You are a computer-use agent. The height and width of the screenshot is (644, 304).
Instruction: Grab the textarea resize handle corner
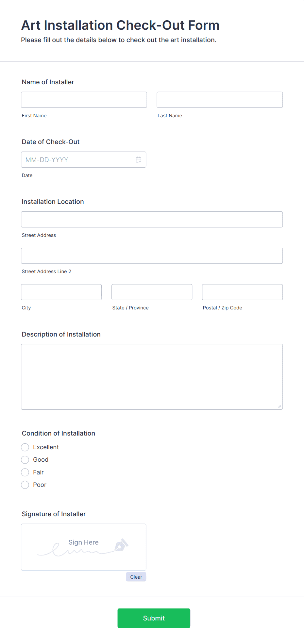[x=279, y=406]
